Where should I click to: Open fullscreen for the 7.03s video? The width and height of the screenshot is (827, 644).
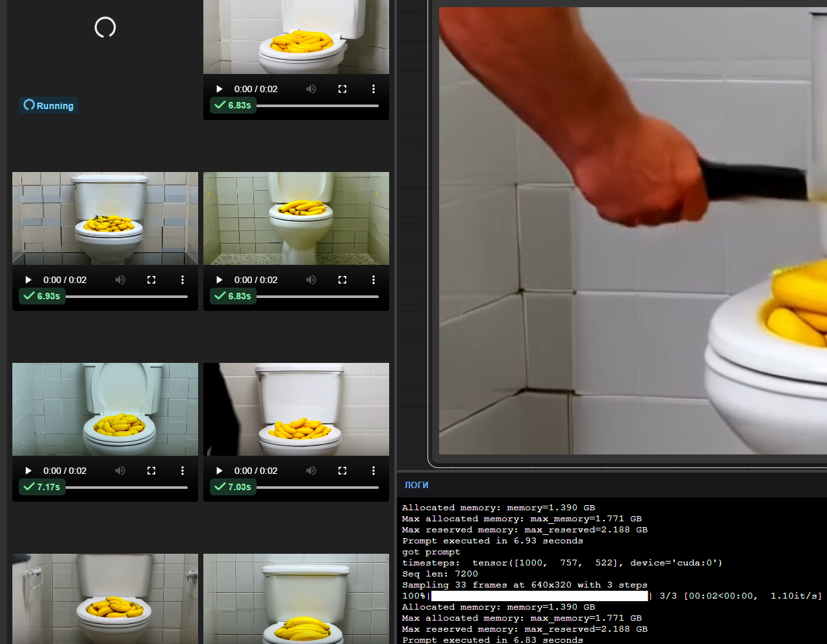point(342,471)
